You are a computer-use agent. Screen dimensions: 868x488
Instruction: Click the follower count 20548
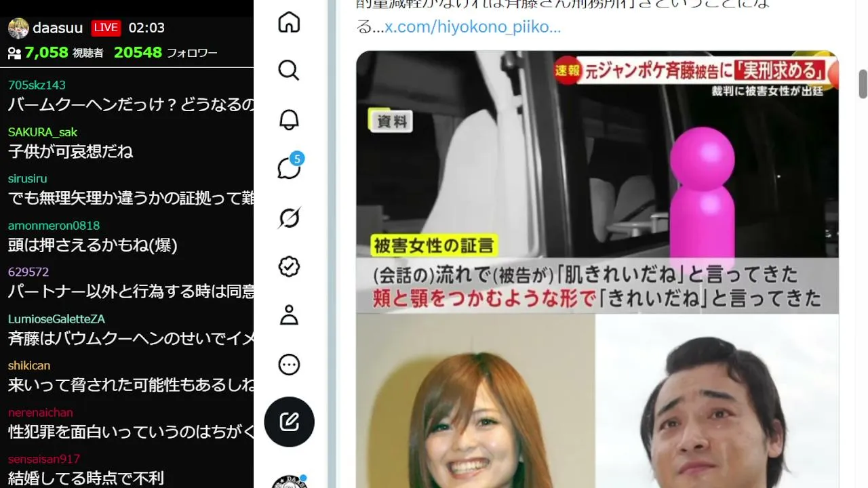pos(138,53)
